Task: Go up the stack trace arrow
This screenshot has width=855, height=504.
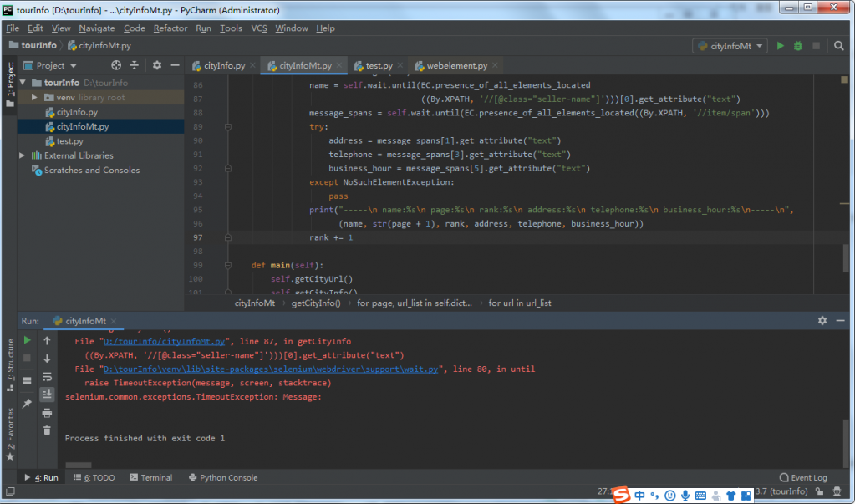Action: 47,340
